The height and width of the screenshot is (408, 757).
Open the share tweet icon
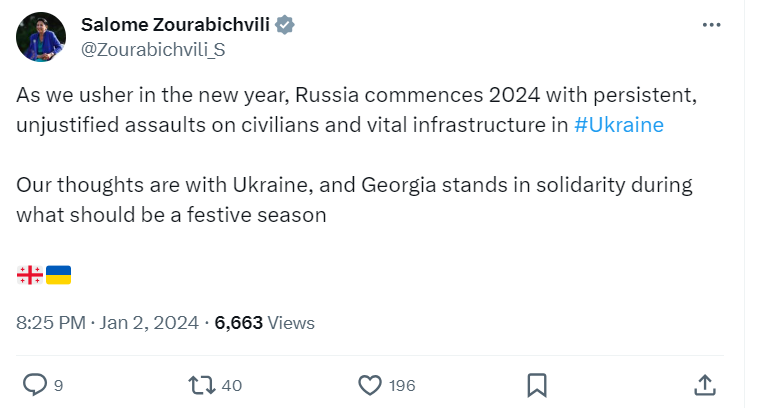point(704,384)
